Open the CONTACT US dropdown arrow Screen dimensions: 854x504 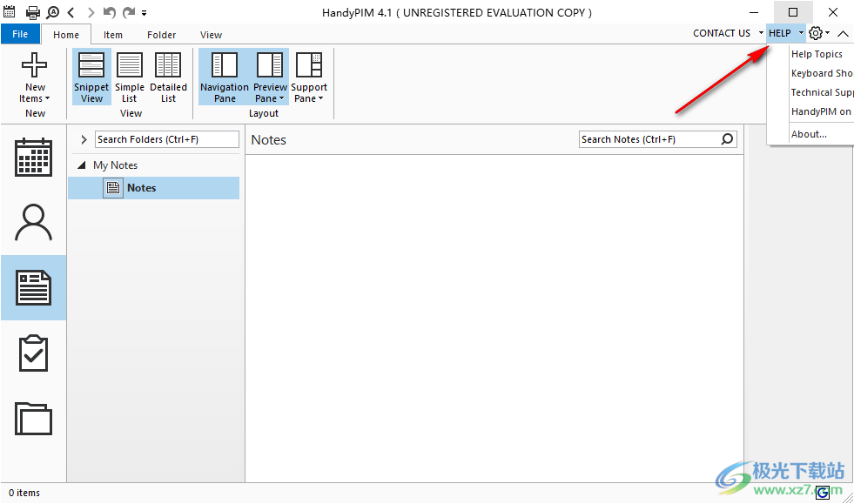pos(761,33)
